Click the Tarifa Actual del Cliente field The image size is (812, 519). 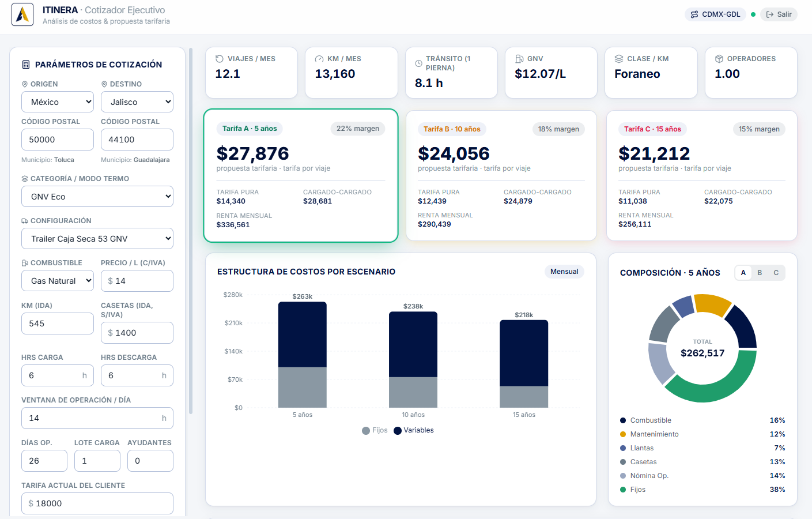pyautogui.click(x=97, y=503)
